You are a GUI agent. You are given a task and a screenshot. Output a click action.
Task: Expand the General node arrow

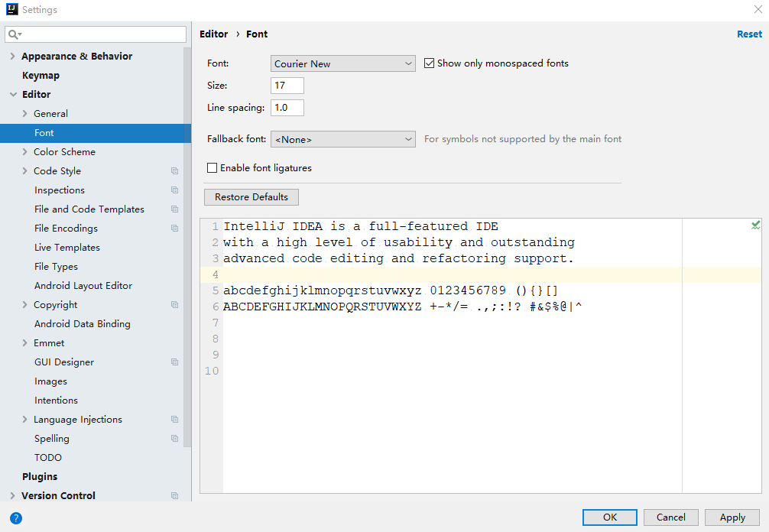click(x=25, y=114)
